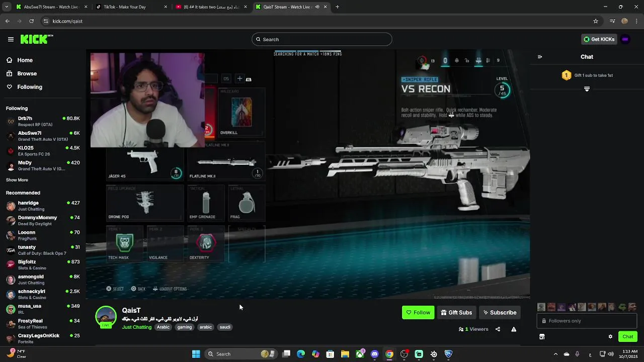Open a new browser tab
The image size is (644, 362).
[x=337, y=7]
